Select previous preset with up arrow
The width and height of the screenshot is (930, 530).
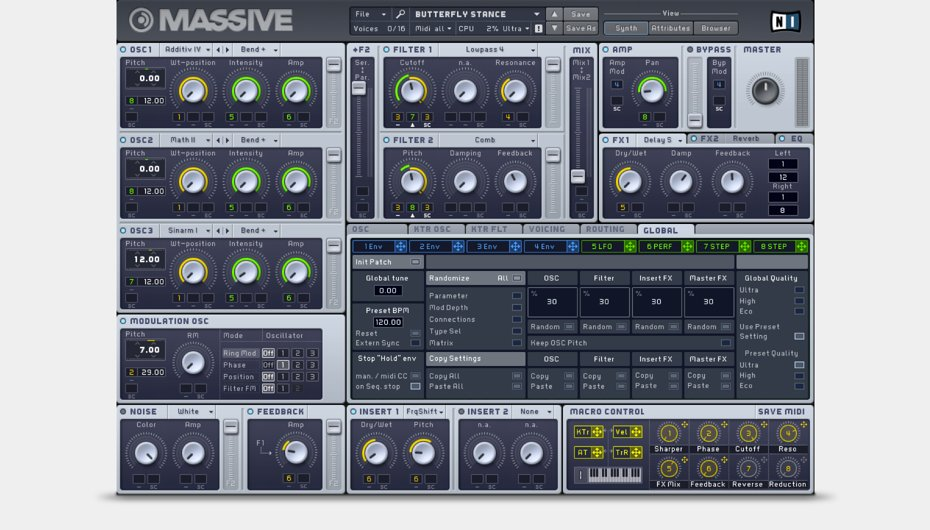tap(554, 14)
